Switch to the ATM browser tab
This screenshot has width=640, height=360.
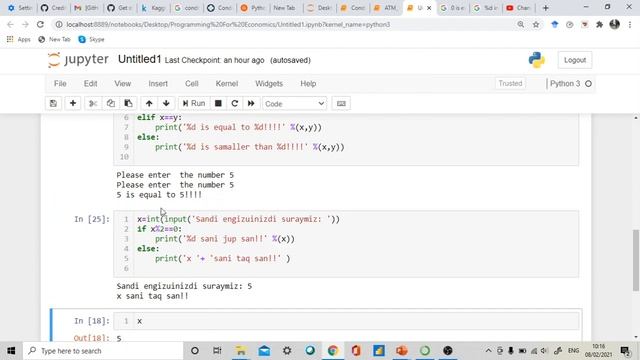(385, 8)
